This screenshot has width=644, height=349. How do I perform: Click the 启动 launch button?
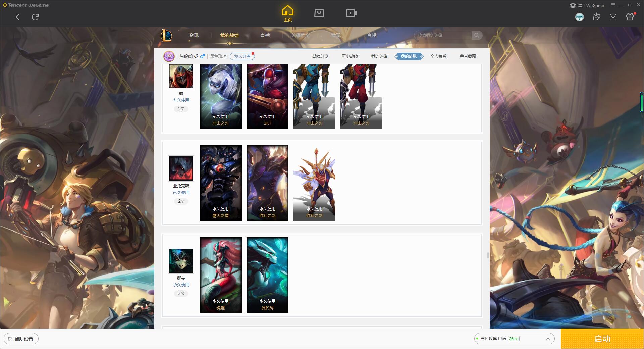point(602,339)
